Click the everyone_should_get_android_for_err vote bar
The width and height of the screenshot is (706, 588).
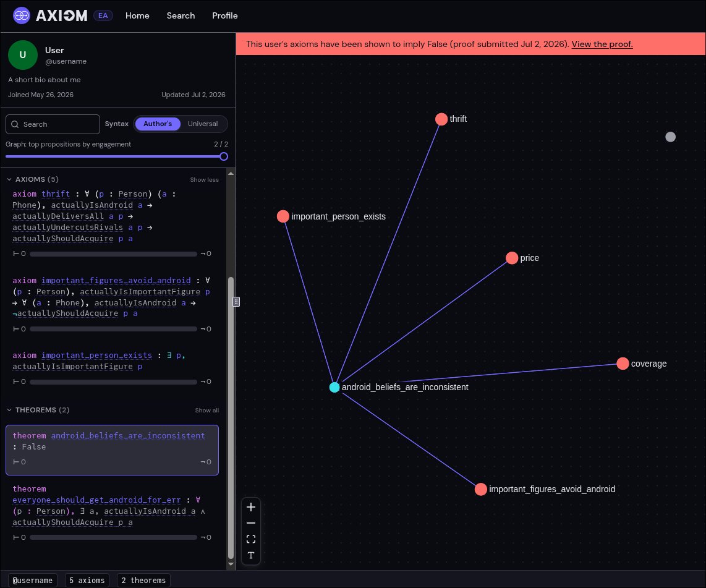click(x=113, y=537)
